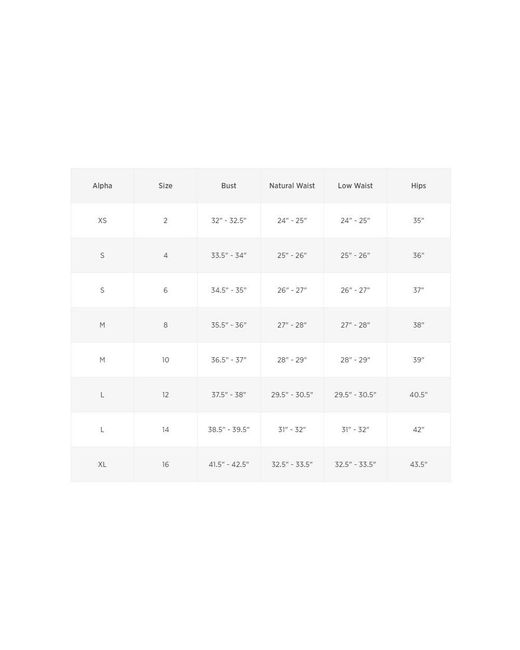The height and width of the screenshot is (650, 520).
Task: Select the hips 35" cell
Action: pos(418,221)
